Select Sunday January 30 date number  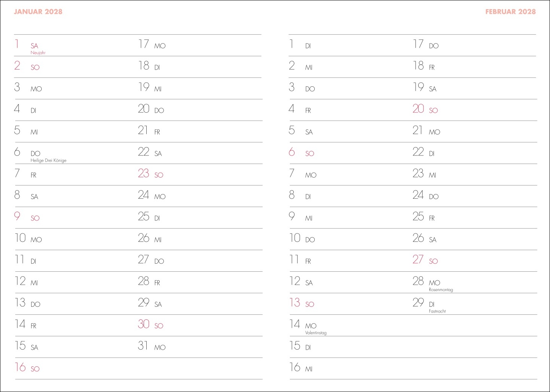(144, 324)
